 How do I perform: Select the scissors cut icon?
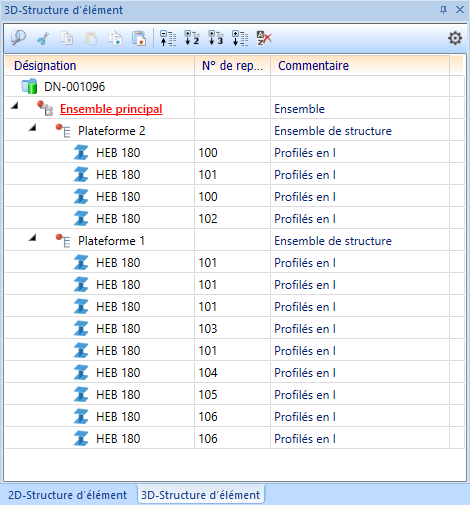coord(43,38)
